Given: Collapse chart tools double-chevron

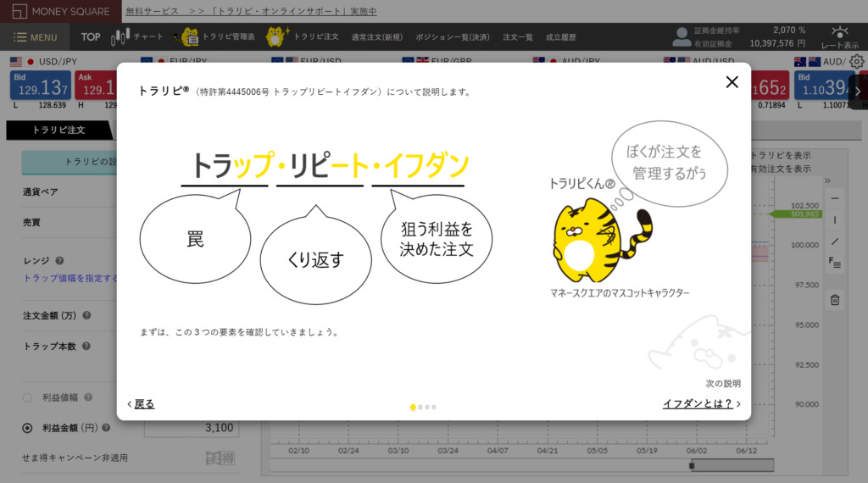Looking at the screenshot, I should point(827,181).
